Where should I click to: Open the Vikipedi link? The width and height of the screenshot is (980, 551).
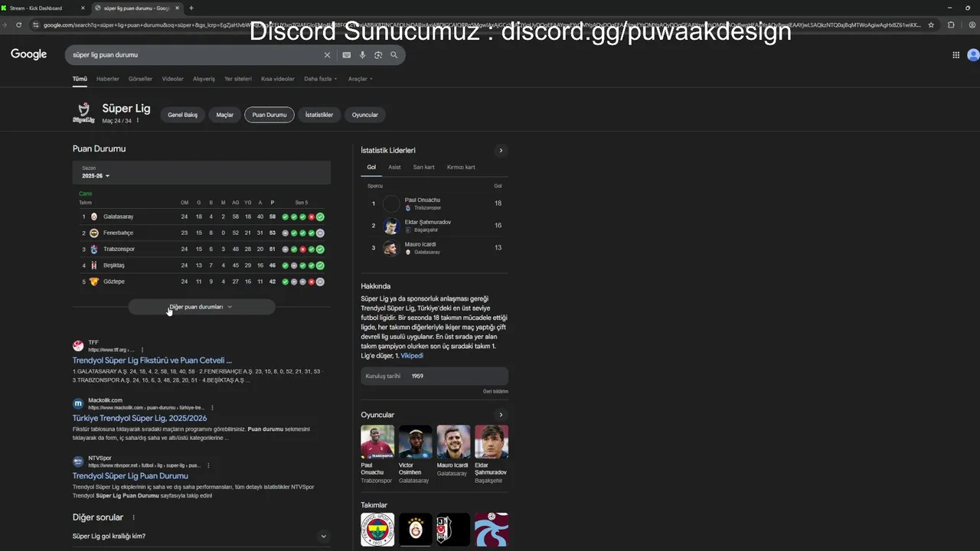click(x=412, y=356)
